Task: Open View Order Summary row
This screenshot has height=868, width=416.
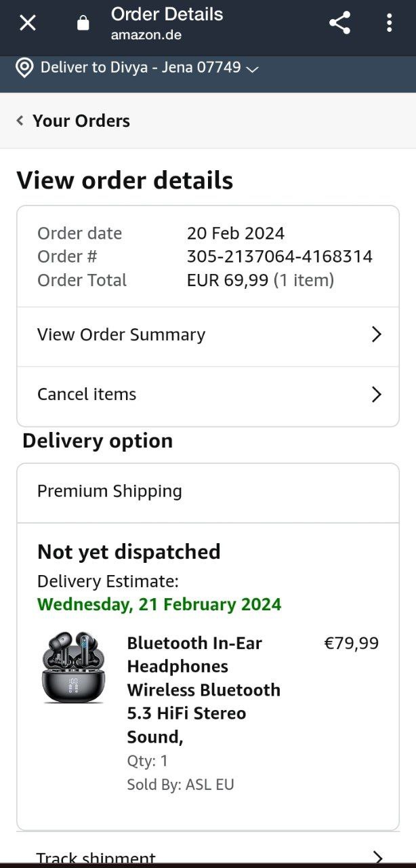Action: pos(121,335)
